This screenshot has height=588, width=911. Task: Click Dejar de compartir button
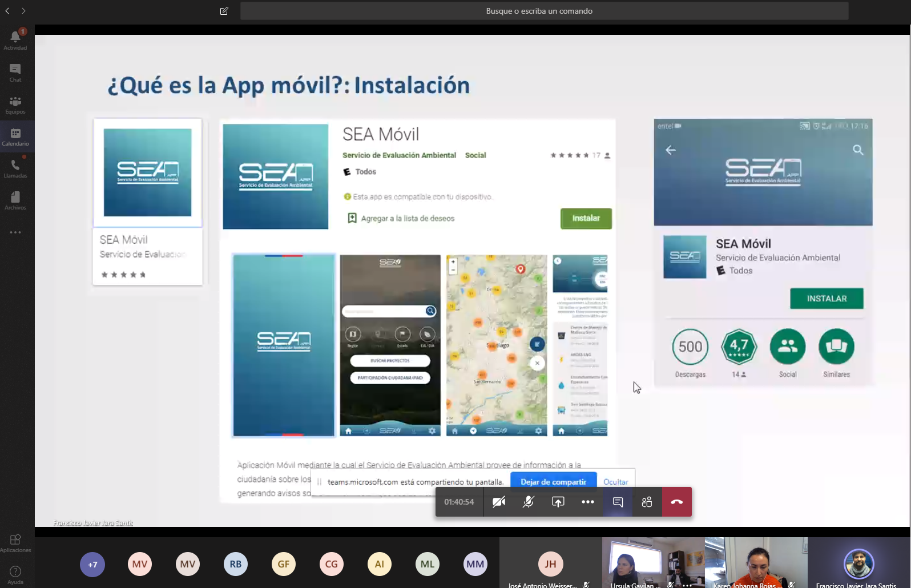[553, 482]
